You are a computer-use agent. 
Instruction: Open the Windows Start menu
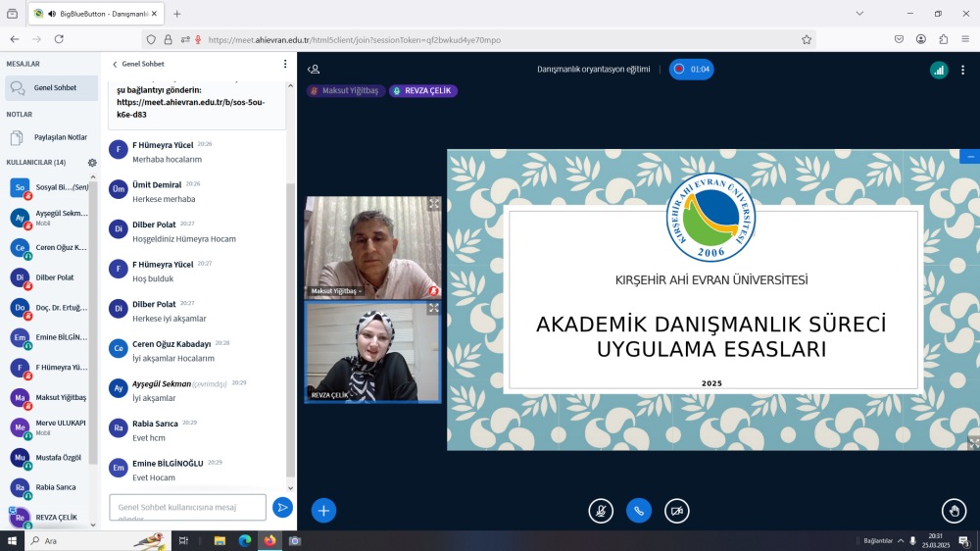(x=12, y=541)
